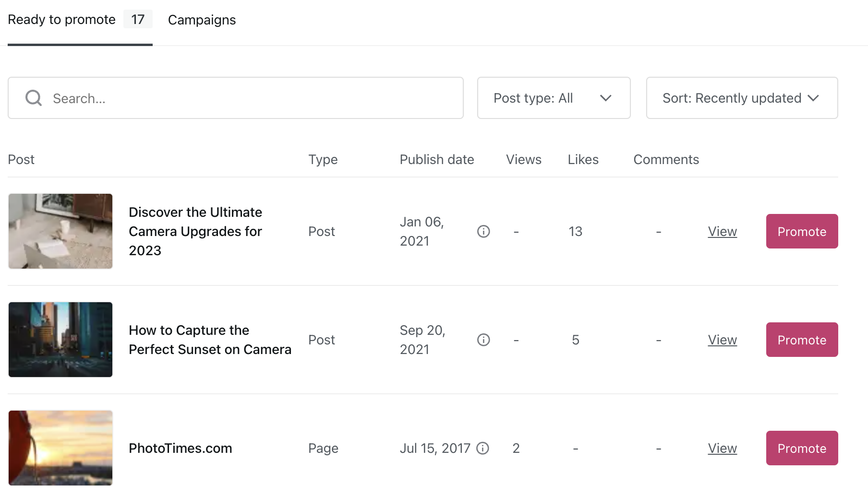Click the Page type cell for PhotoTimes.com
The image size is (868, 496).
323,448
